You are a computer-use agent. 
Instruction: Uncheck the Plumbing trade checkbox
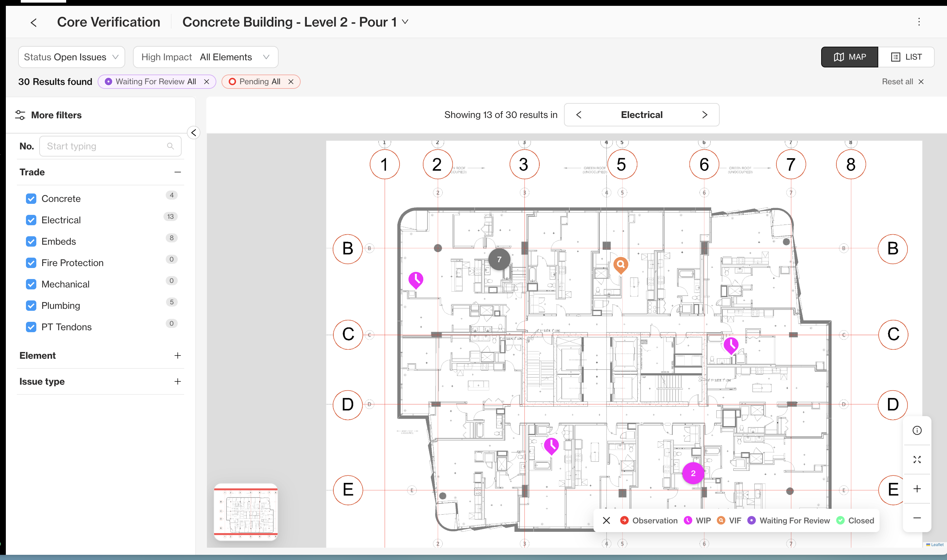click(x=31, y=305)
